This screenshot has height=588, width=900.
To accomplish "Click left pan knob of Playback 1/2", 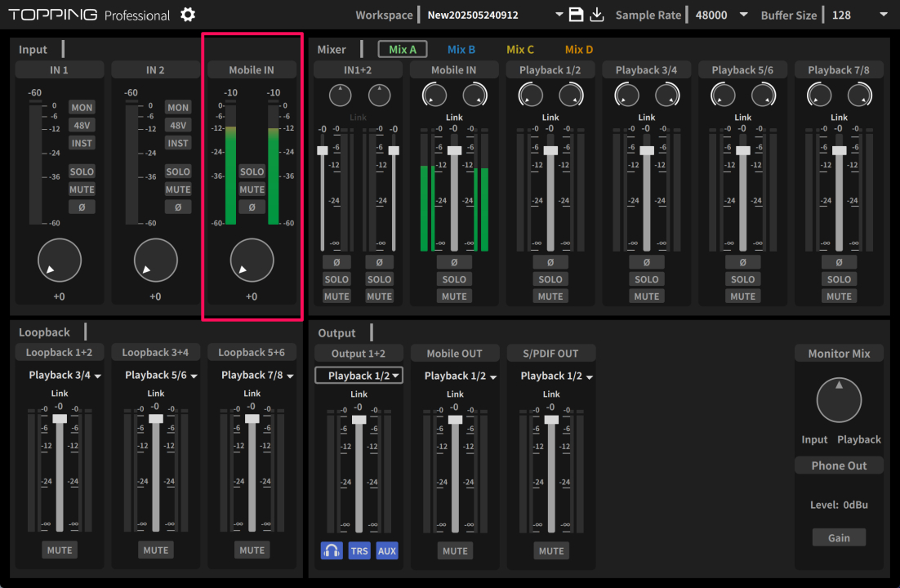I will click(530, 95).
